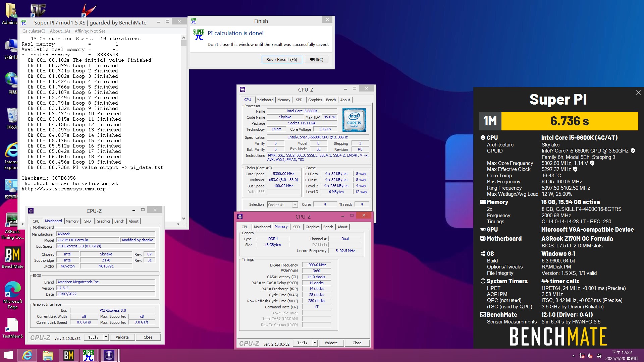Launch Internet Explorer from taskbar
The image size is (644, 362).
[x=27, y=355]
